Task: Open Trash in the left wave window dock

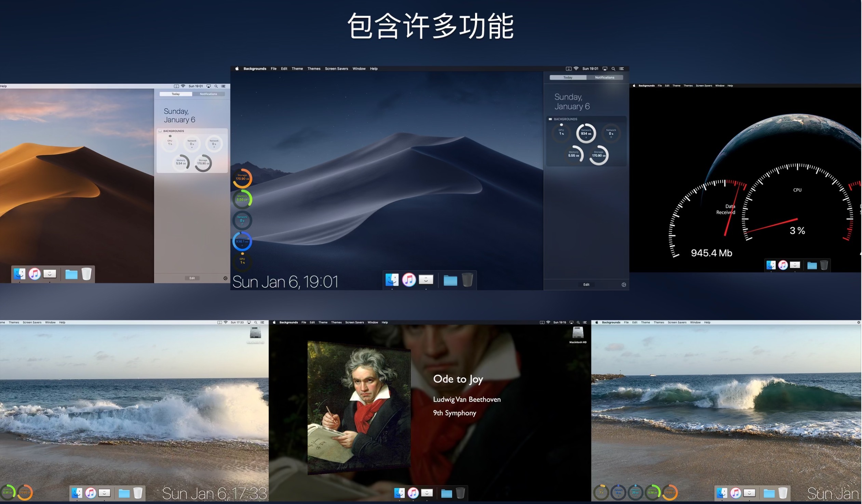Action: point(137,493)
